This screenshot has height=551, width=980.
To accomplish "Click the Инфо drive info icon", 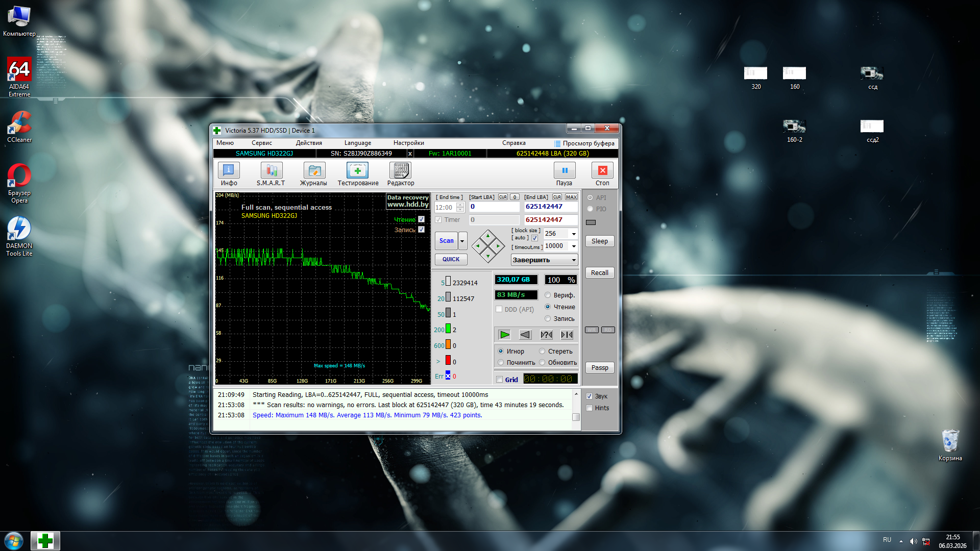I will coord(229,171).
